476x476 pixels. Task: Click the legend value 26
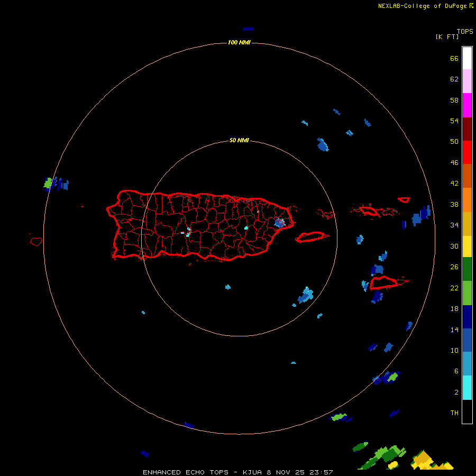click(x=454, y=267)
